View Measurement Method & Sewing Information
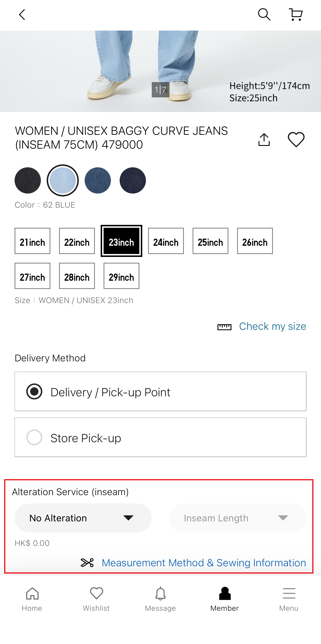 [204, 562]
